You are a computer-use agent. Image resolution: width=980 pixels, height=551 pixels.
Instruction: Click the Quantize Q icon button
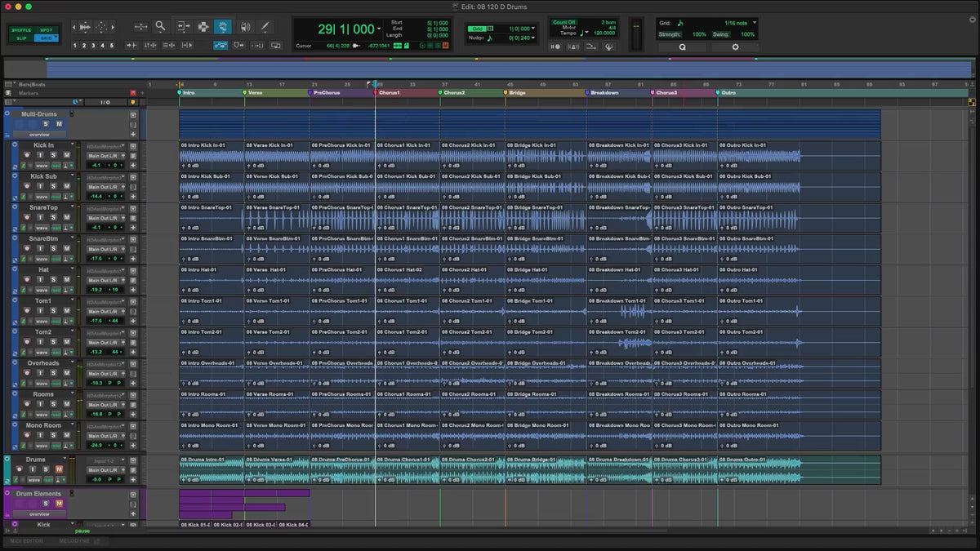pyautogui.click(x=682, y=47)
